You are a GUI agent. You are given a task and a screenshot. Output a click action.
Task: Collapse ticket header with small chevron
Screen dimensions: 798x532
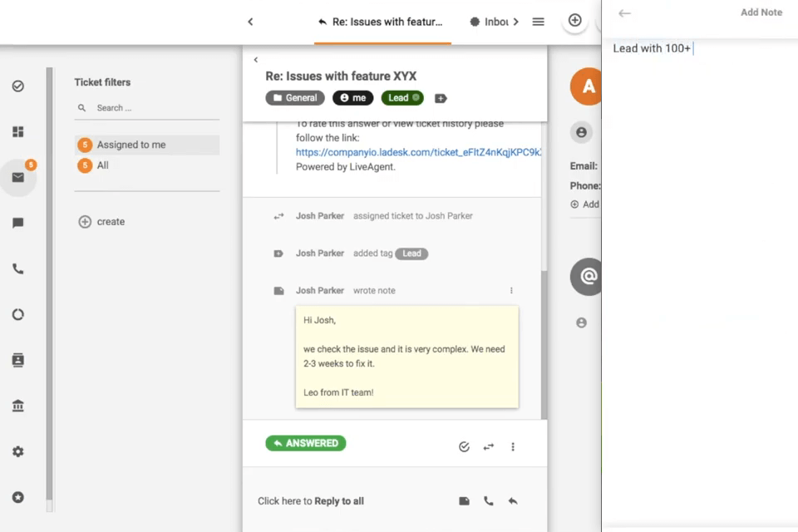click(256, 60)
